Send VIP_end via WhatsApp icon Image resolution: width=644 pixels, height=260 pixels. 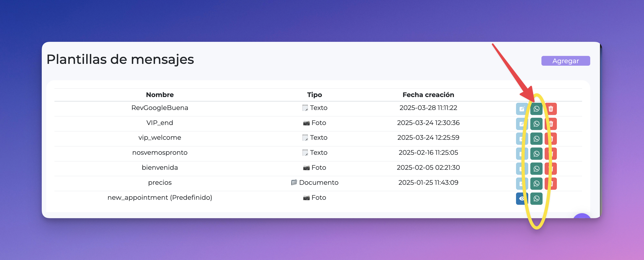tap(536, 124)
